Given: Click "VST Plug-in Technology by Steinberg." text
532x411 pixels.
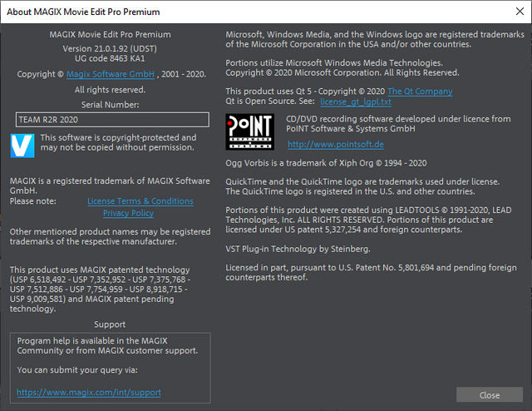Looking at the screenshot, I should [x=298, y=249].
